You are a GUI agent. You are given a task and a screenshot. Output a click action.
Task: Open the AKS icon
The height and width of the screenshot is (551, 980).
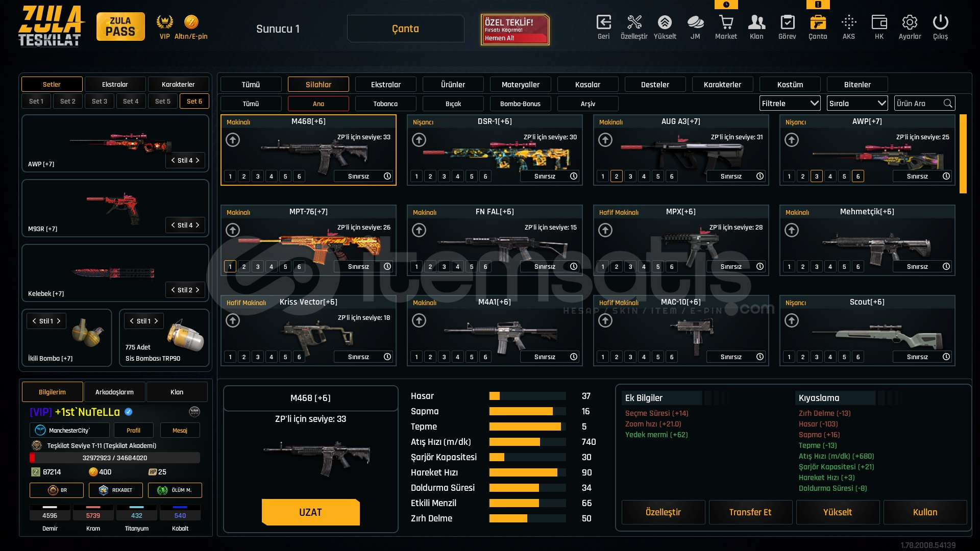point(849,22)
